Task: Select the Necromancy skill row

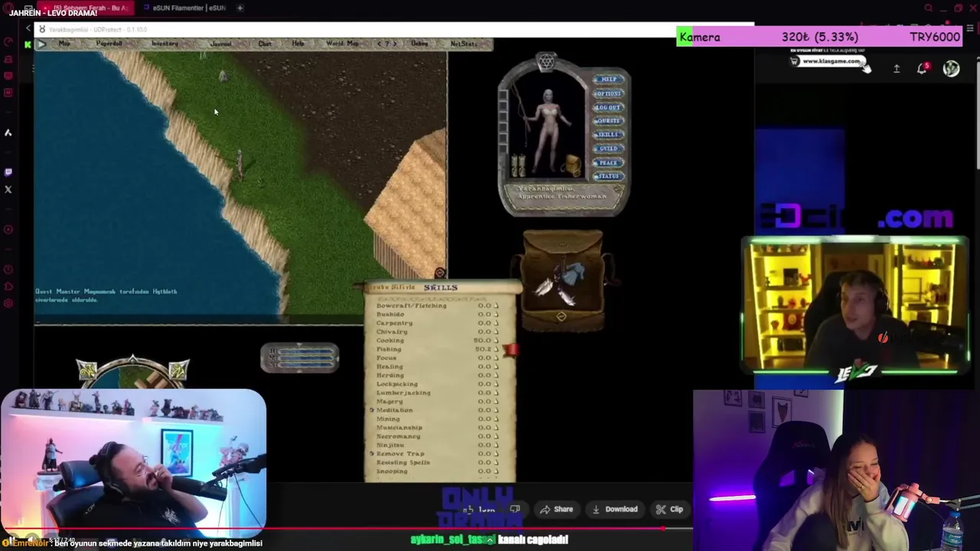Action: 436,436
